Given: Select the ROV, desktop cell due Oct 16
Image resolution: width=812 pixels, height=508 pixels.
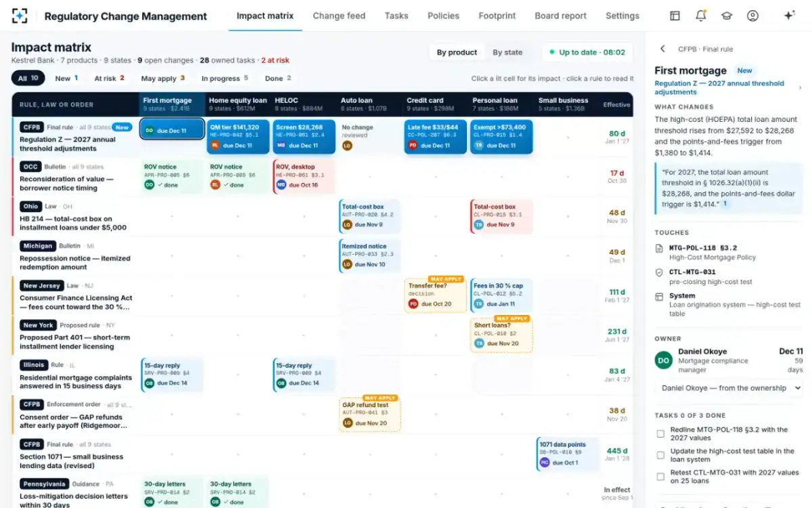Looking at the screenshot, I should 304,176.
